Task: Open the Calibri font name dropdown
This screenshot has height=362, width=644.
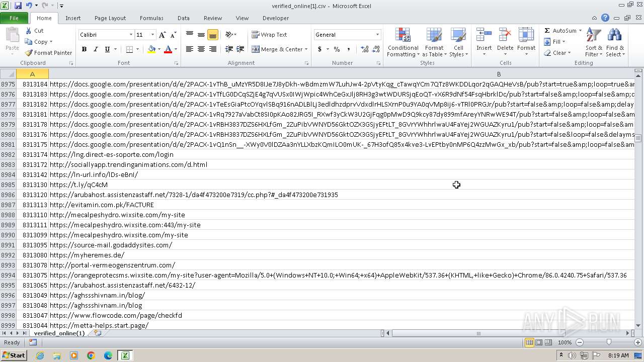Action: click(131, 35)
